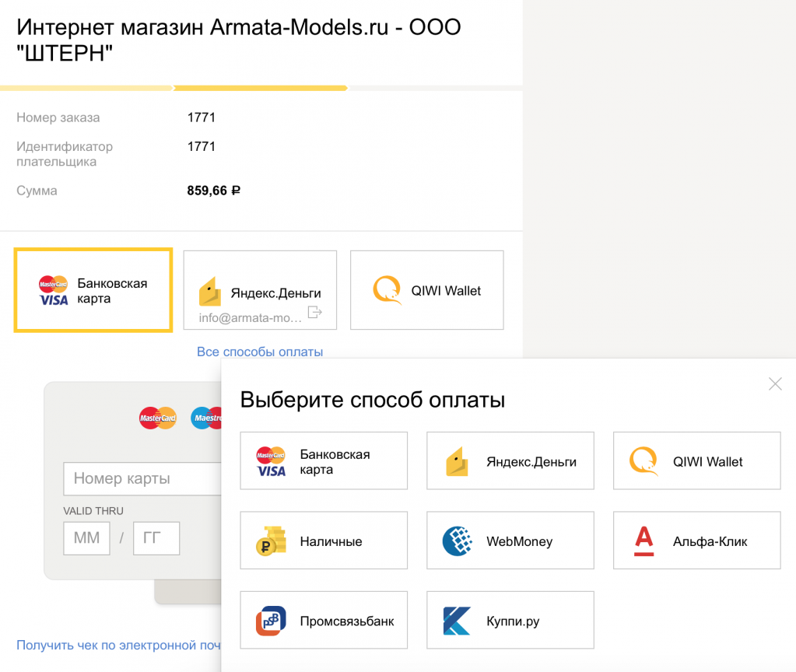
Task: Select QIWI Wallet tile in top row
Action: pyautogui.click(x=426, y=290)
